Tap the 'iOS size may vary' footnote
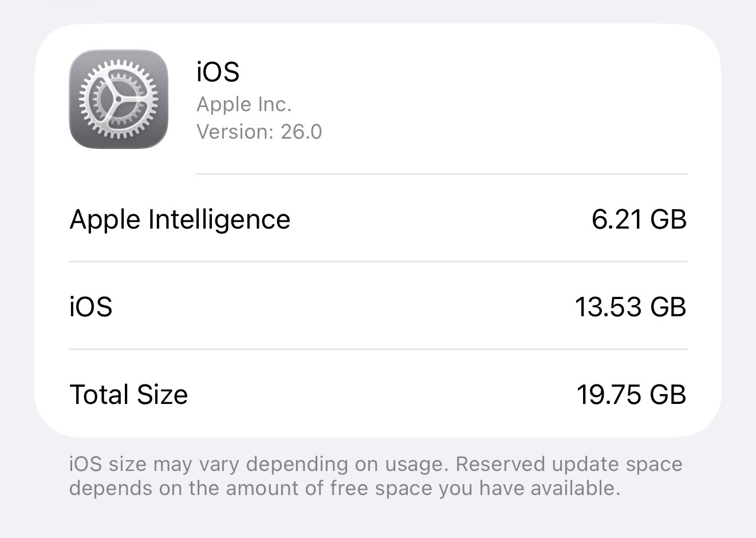 (375, 476)
